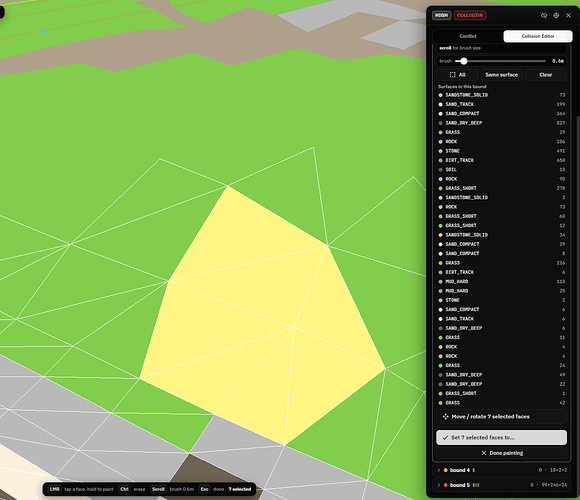This screenshot has width=580, height=500.
Task: Click the 99+246+24 count on bound 5
Action: 554,485
